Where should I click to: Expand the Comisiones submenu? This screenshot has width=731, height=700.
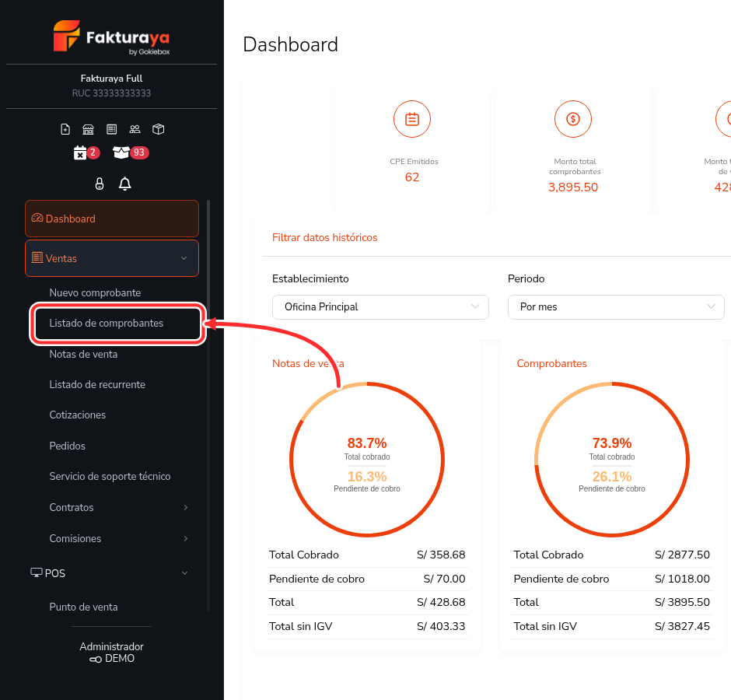(118, 539)
